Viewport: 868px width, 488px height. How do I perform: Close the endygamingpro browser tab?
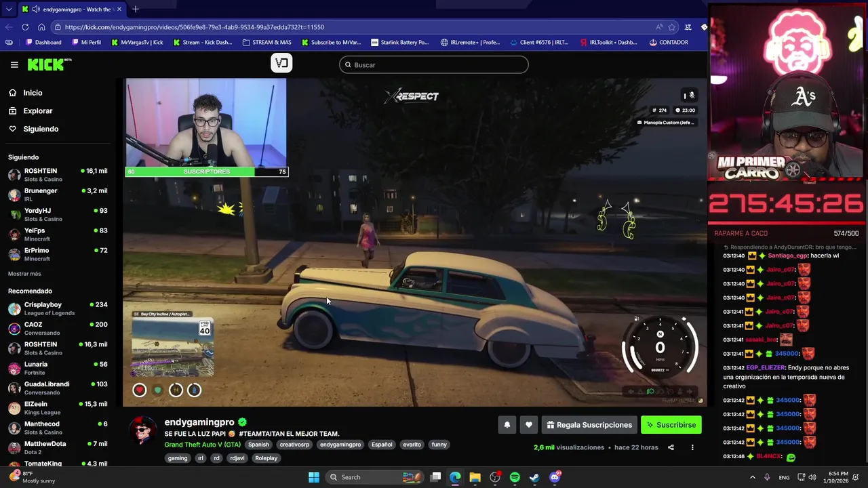[x=119, y=9]
